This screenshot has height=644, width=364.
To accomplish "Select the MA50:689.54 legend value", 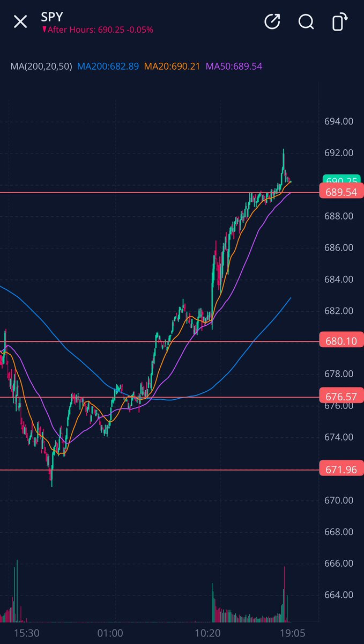I will [x=234, y=67].
